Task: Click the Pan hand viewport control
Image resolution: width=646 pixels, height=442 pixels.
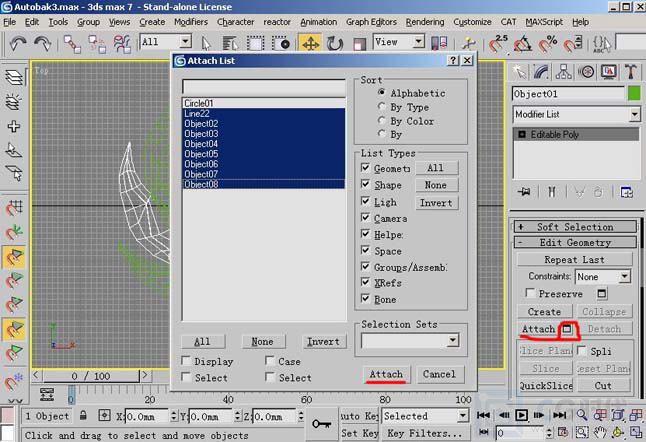Action: (x=600, y=432)
